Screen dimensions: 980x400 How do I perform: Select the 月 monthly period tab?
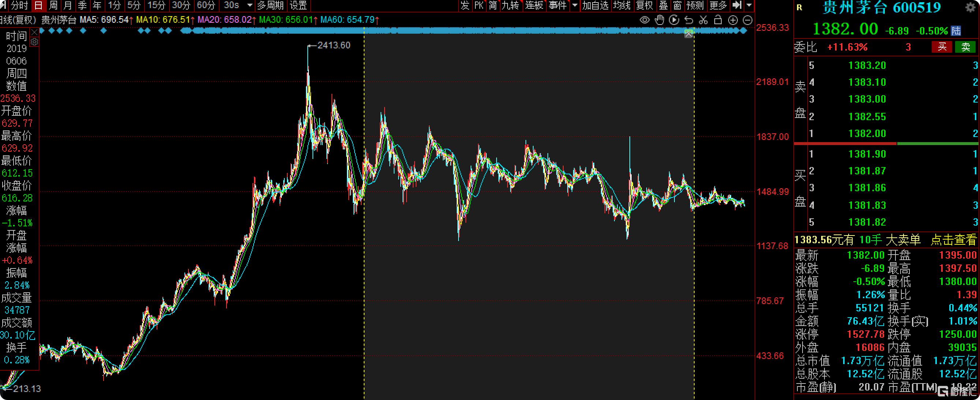point(68,5)
